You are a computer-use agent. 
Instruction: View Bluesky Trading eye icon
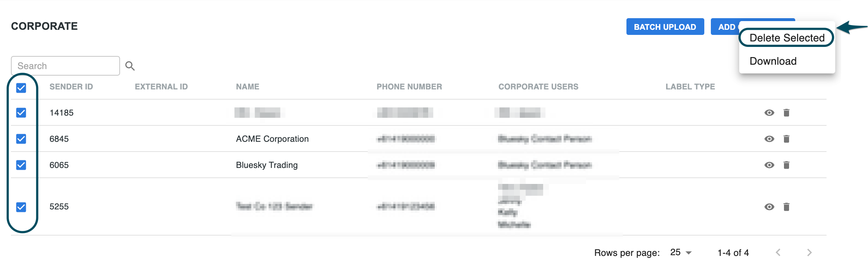point(769,165)
